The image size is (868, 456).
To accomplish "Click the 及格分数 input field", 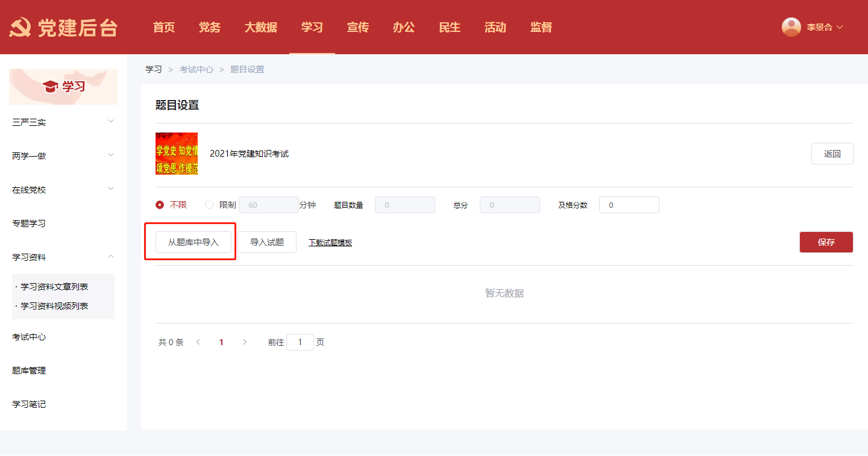I will click(x=629, y=205).
